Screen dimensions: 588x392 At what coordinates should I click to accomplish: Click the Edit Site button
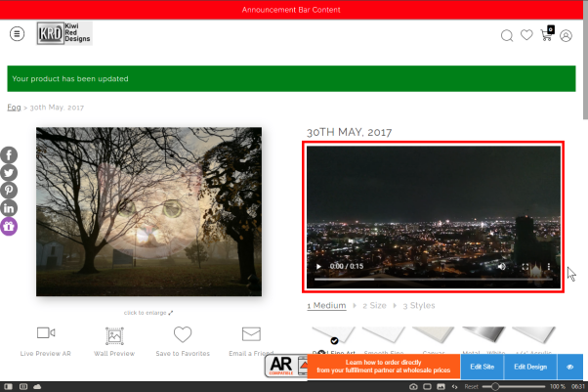(x=482, y=367)
